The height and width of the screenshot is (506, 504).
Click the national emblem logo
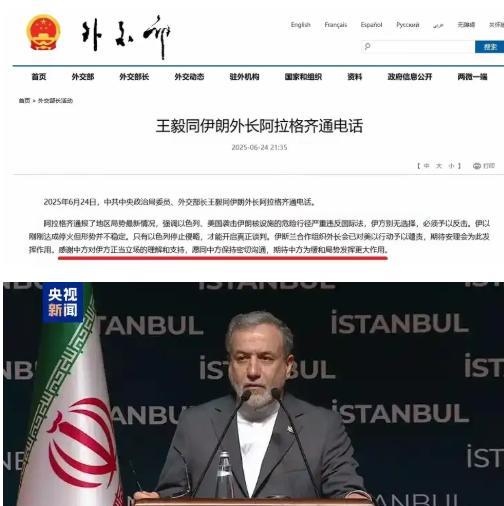[x=43, y=33]
